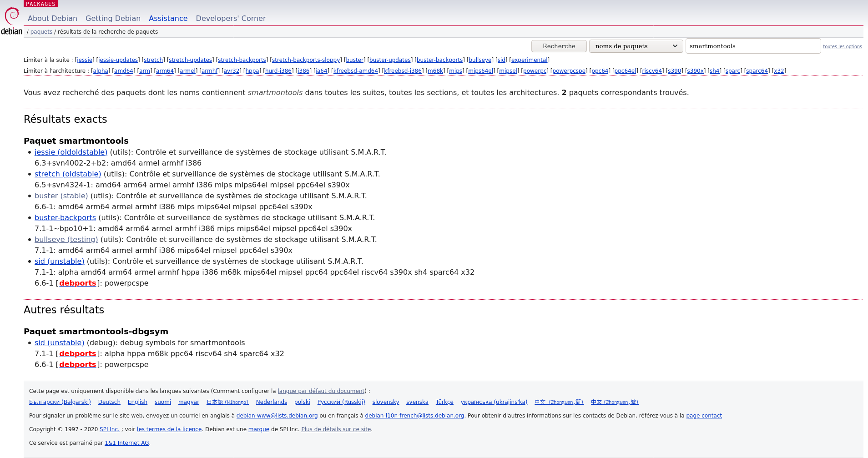Open 'toutes les options' link
Screen dimensions: 868x458
(x=842, y=46)
